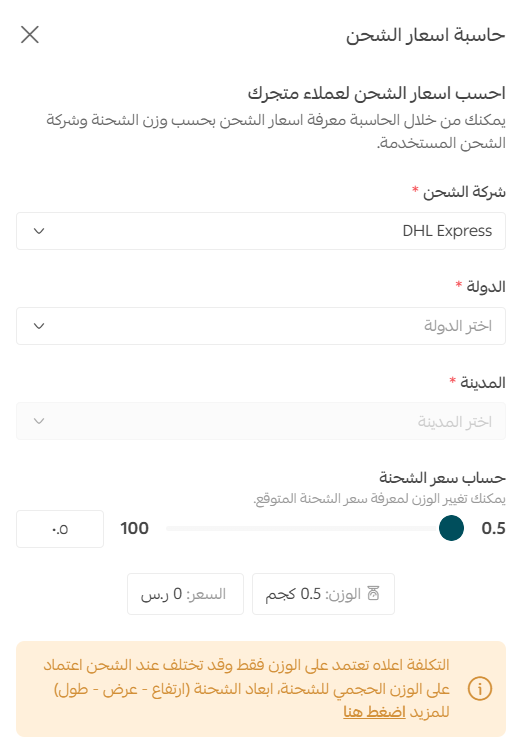Click the middle of the weight slider track
The image size is (525, 741).
302,528
